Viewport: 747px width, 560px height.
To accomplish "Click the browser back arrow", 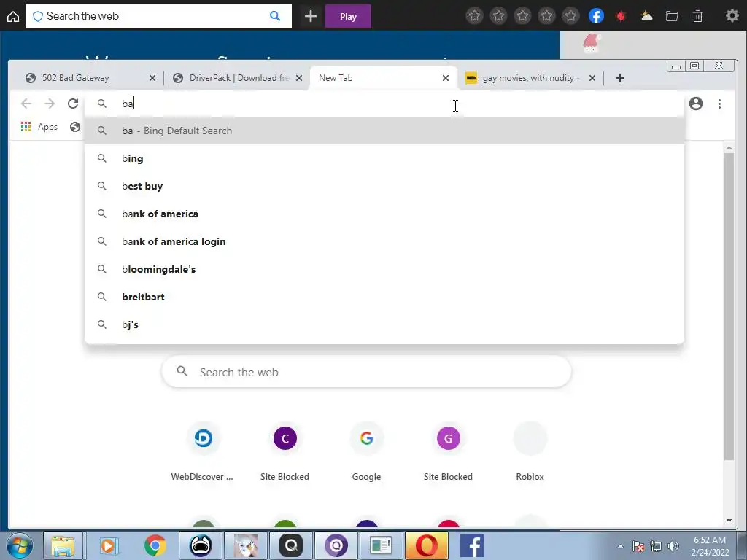I will (x=26, y=104).
